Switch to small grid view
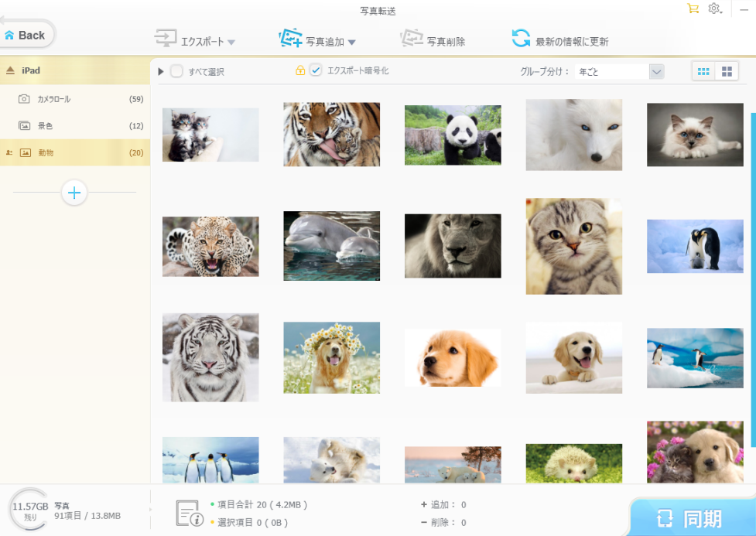This screenshot has width=756, height=536. click(x=703, y=72)
